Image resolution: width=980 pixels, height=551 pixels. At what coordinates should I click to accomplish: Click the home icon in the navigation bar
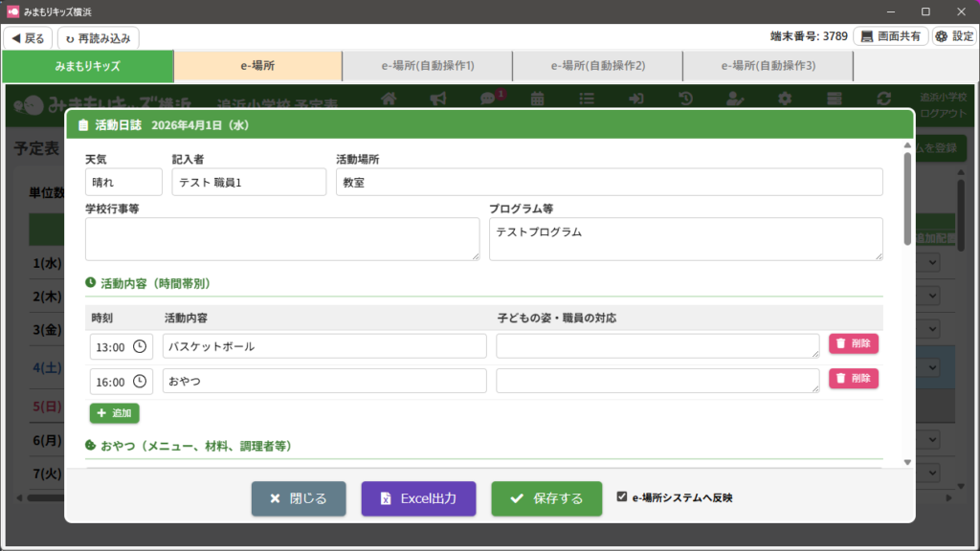click(x=389, y=99)
